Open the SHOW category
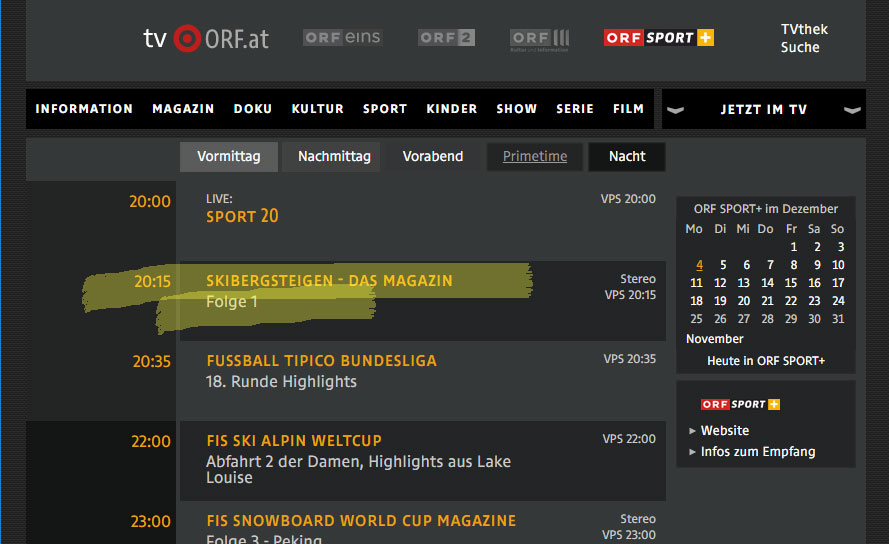This screenshot has height=544, width=889. [x=517, y=108]
